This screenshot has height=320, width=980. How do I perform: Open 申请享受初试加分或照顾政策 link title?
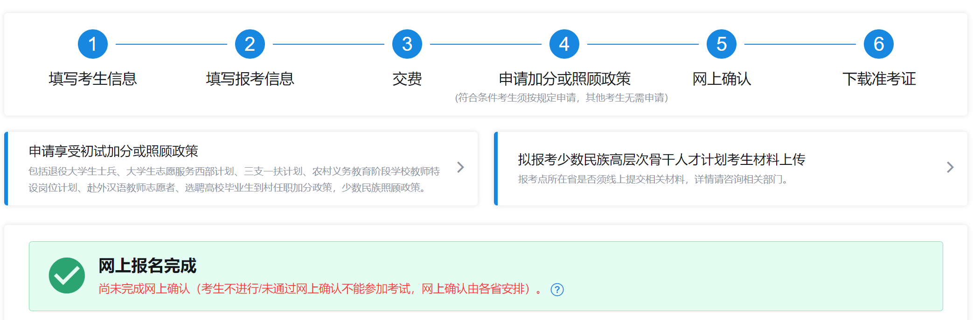(x=113, y=151)
